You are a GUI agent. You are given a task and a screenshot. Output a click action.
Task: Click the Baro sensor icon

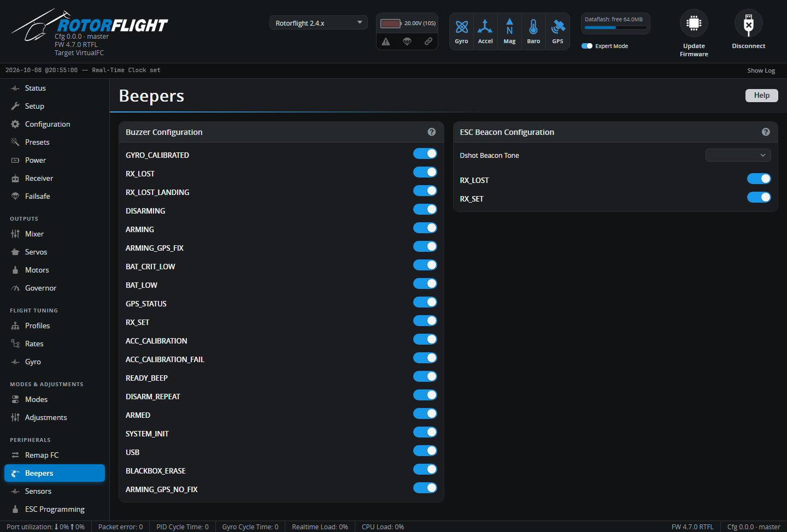point(533,26)
